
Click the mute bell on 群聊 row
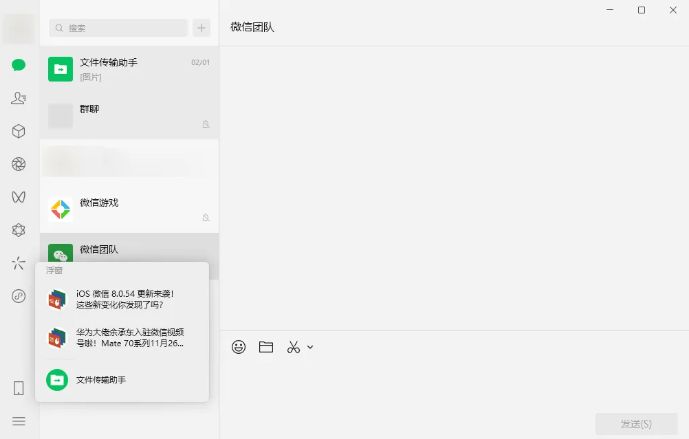tap(206, 124)
